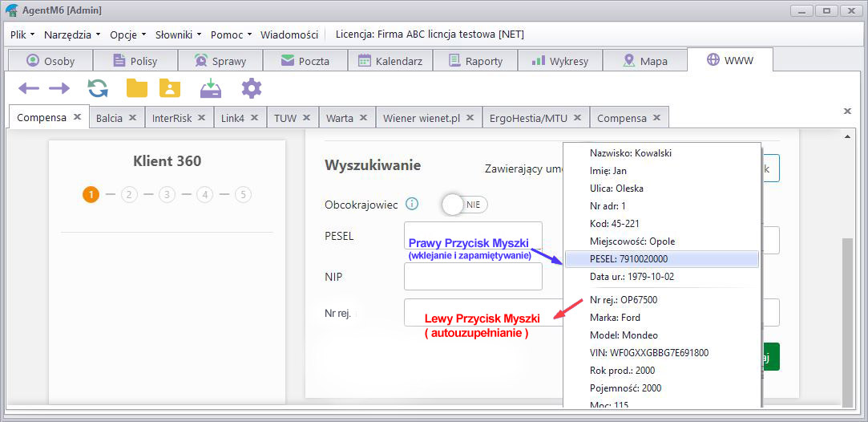Switch to the Wykresy tab
The width and height of the screenshot is (868, 422).
point(559,61)
